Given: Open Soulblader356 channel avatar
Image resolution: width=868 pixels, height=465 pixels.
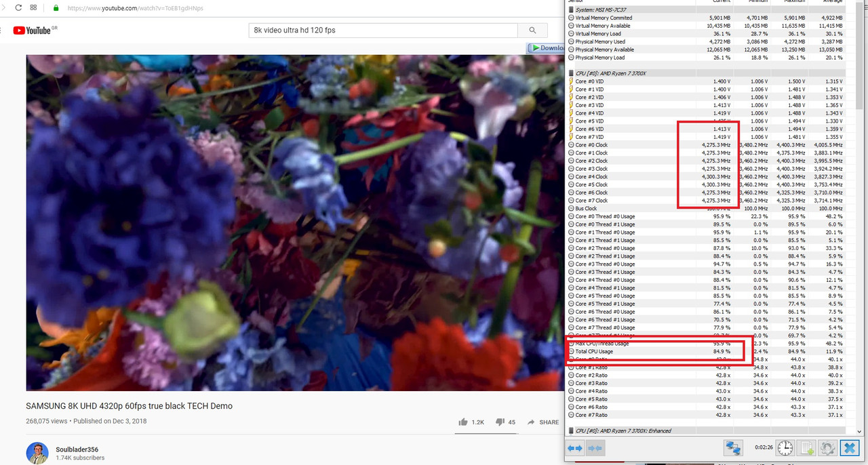Looking at the screenshot, I should 37,453.
